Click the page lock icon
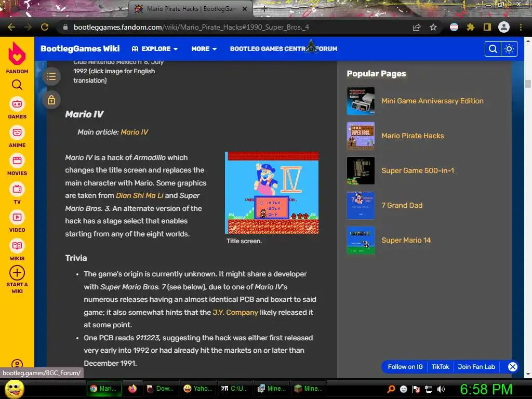The height and width of the screenshot is (399, 532). (x=51, y=100)
